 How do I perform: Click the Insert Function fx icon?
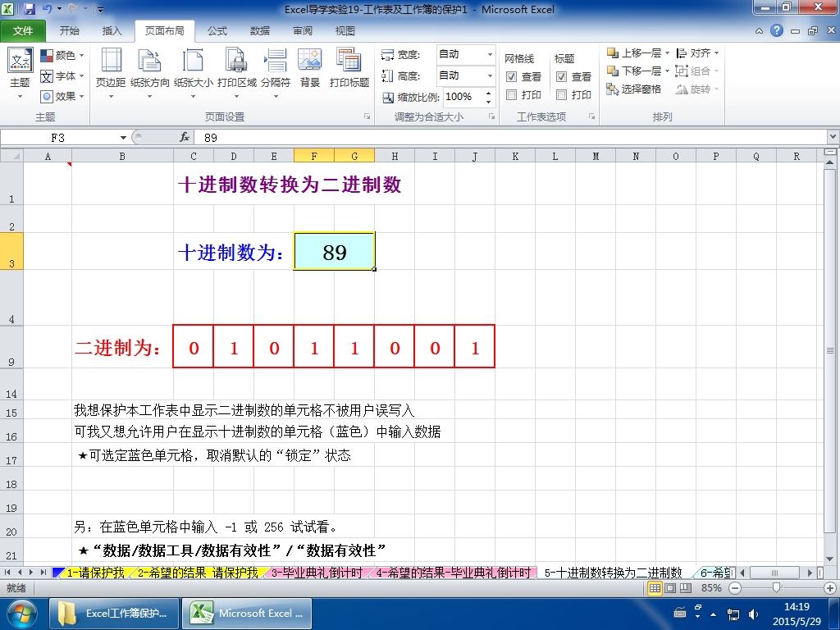point(185,138)
